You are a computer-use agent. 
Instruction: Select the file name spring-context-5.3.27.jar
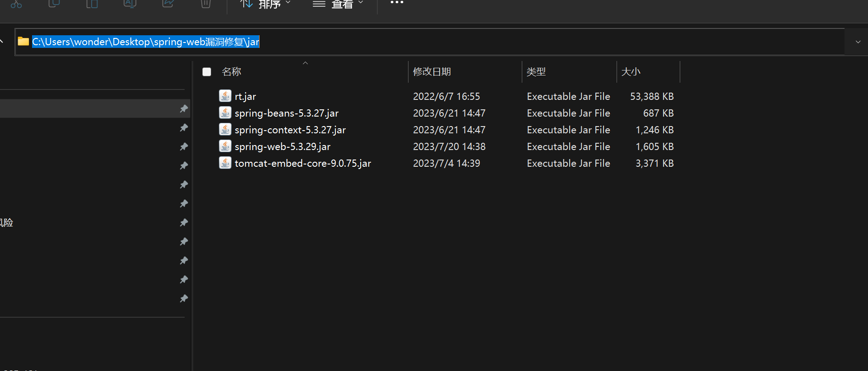(x=290, y=130)
